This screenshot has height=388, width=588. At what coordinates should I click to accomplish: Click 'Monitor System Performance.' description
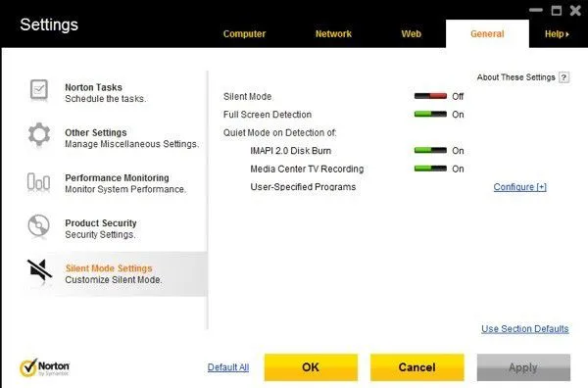[125, 189]
